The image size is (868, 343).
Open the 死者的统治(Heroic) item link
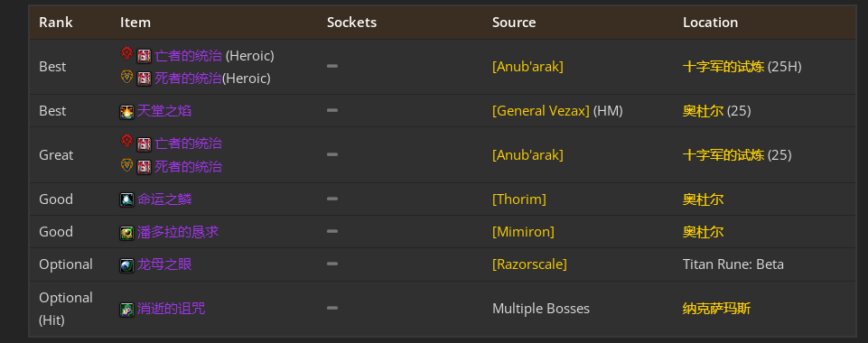click(188, 78)
